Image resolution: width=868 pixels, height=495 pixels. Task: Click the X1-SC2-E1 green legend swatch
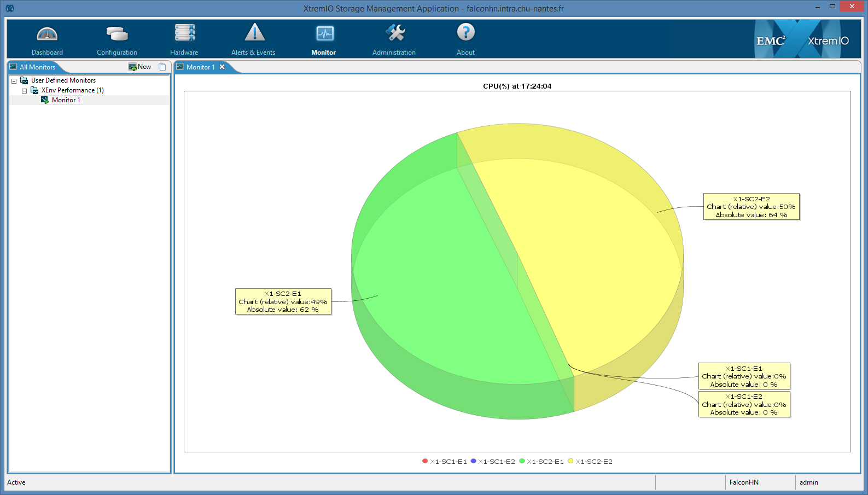(522, 461)
